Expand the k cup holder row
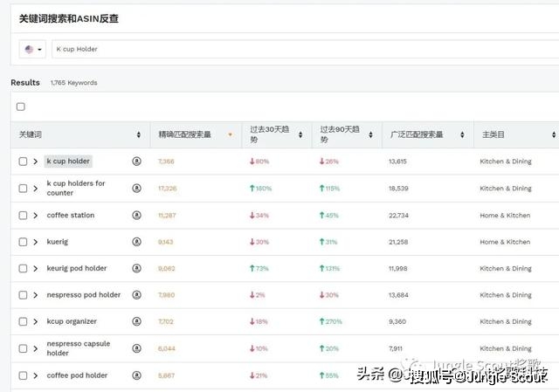 click(35, 162)
